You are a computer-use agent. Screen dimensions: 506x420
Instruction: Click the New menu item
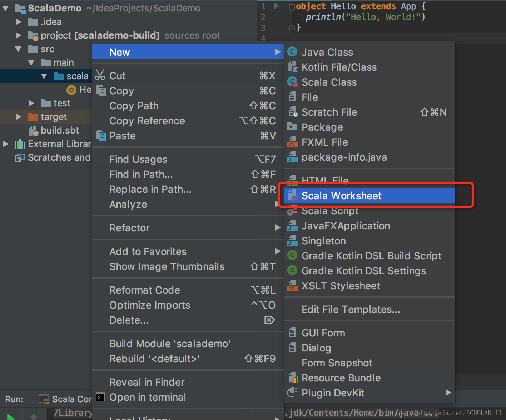pos(188,52)
